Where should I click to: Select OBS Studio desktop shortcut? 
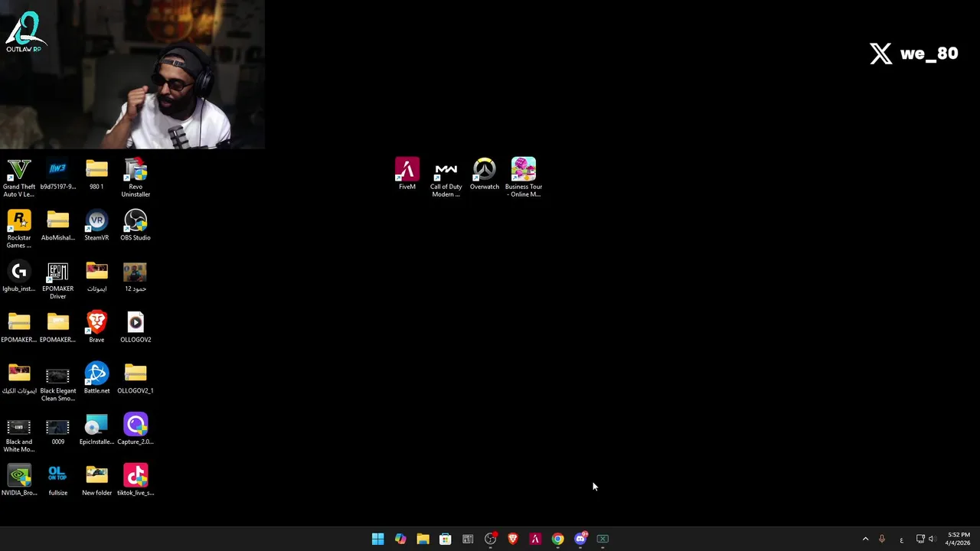point(136,225)
